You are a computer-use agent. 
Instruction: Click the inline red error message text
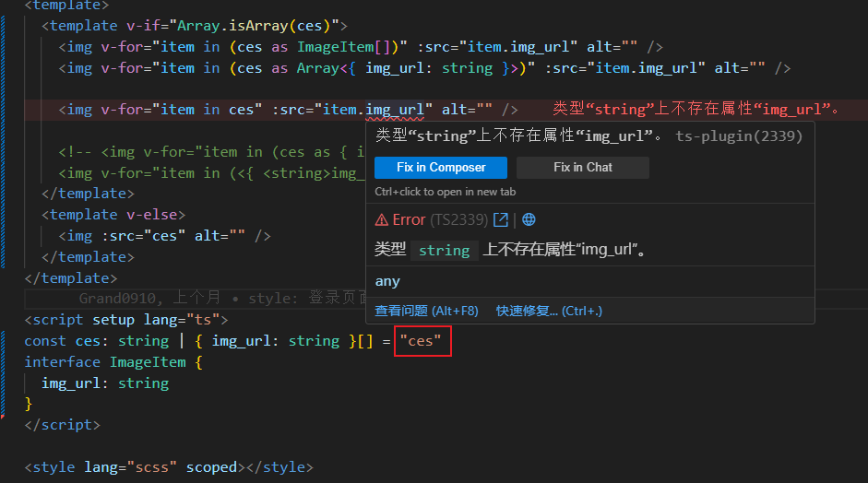pyautogui.click(x=696, y=109)
